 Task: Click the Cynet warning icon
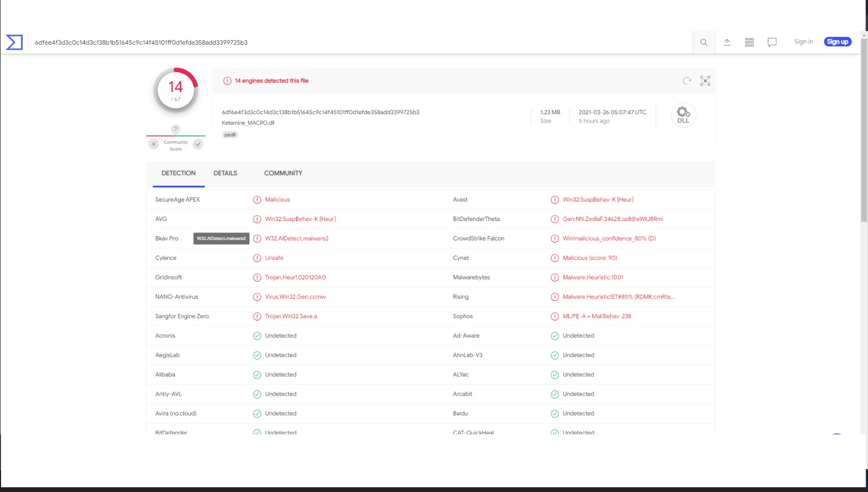point(555,258)
